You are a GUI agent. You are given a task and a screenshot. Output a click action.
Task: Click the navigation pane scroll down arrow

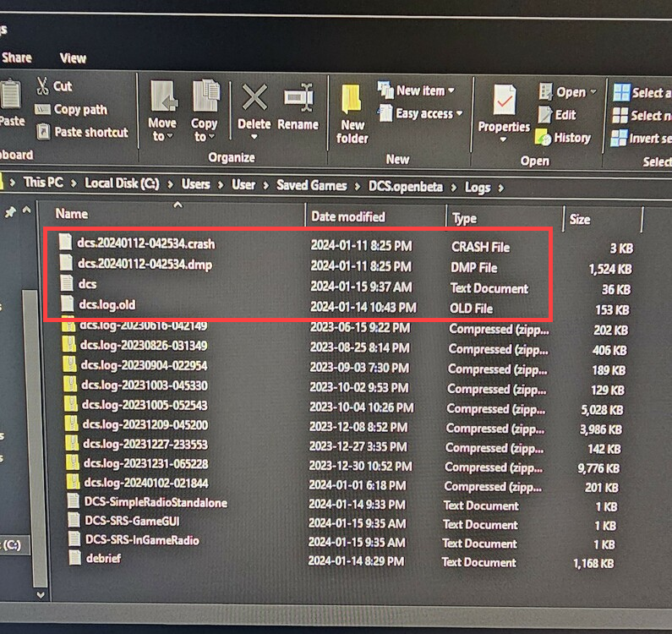(x=41, y=595)
